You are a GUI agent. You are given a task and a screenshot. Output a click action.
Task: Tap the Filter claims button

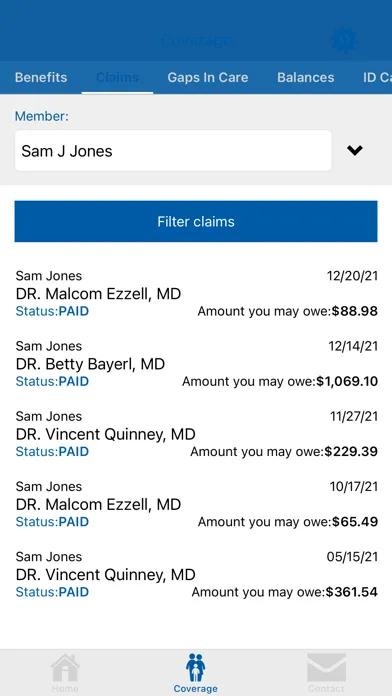click(196, 221)
